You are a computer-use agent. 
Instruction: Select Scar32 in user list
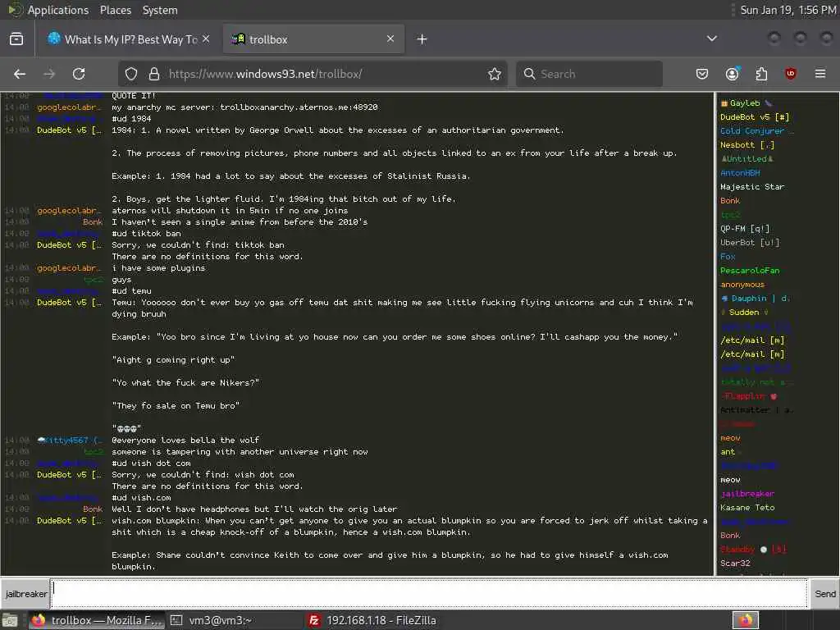[735, 563]
